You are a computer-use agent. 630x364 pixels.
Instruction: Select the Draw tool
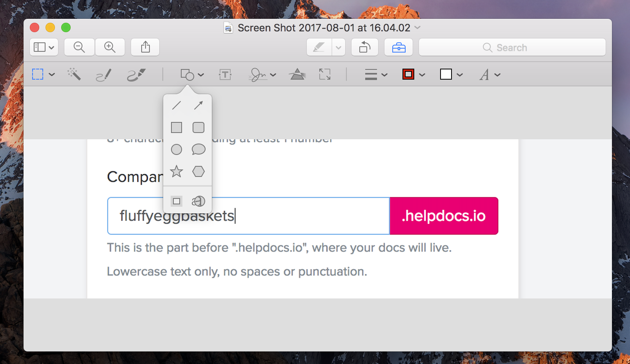136,74
